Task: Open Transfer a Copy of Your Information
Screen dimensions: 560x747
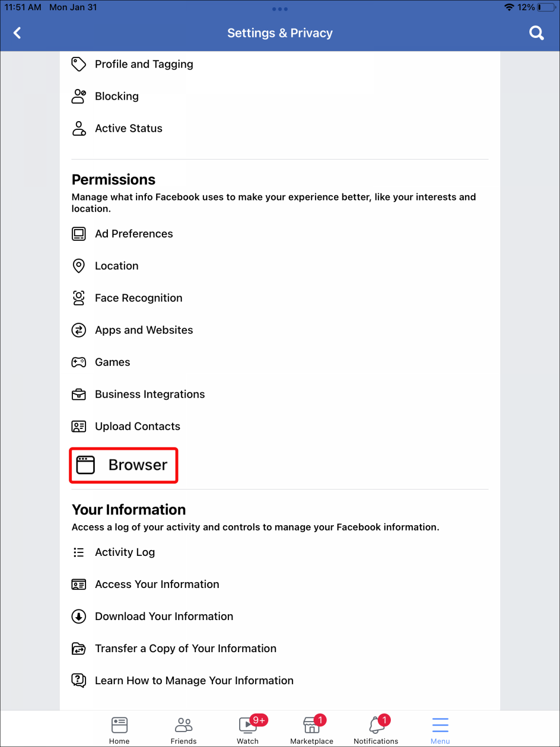Action: [x=186, y=648]
